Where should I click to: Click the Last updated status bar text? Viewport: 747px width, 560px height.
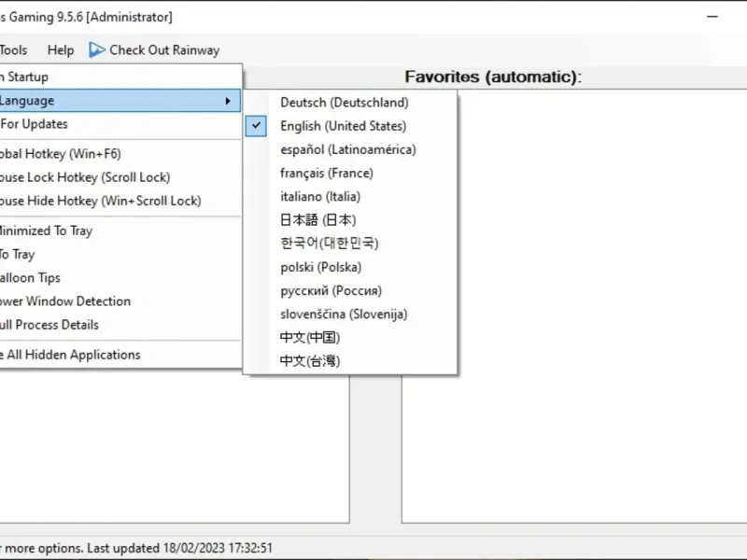pyautogui.click(x=179, y=548)
